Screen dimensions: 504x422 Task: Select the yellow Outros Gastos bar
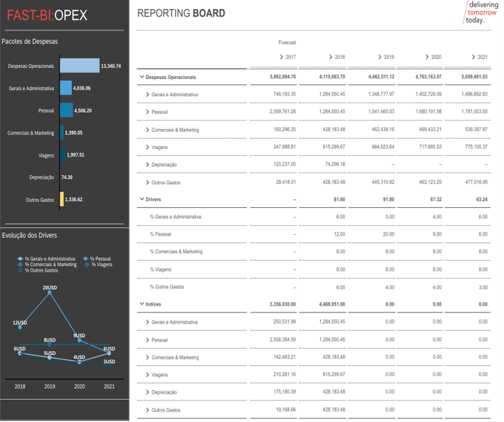(x=62, y=200)
